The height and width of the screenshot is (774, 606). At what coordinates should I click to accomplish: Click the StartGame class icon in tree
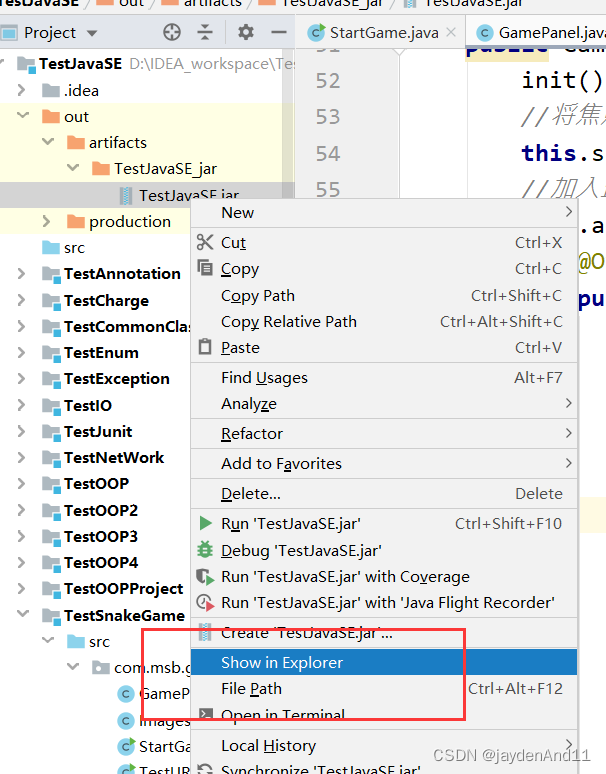[126, 746]
